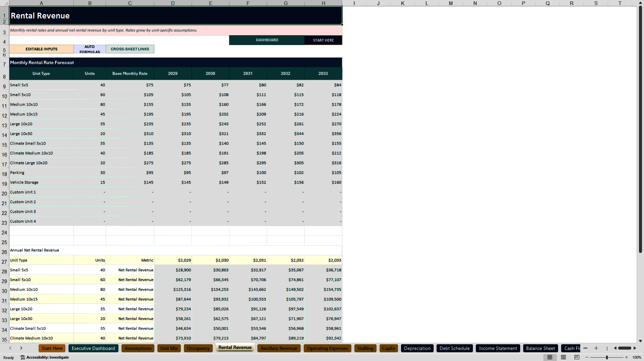
Task: Click previous sheet tab arrow
Action: [x=10, y=348]
